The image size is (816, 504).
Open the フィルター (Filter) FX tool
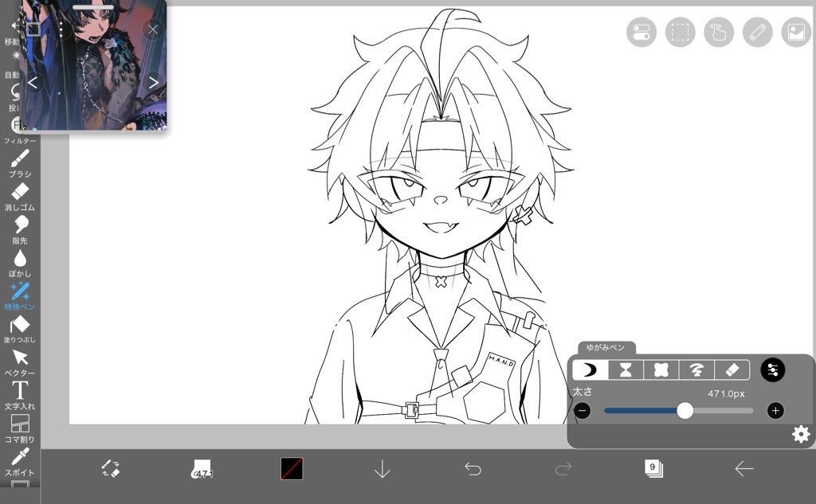point(18,126)
